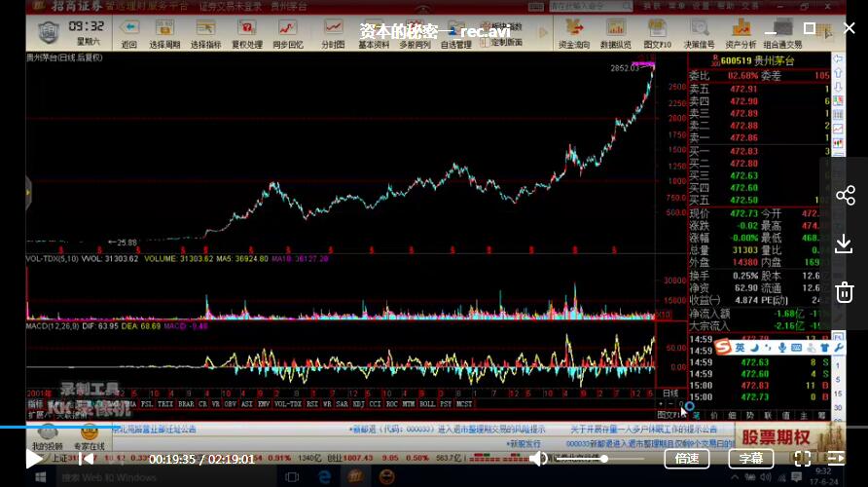
Task: Skip to the previous video track
Action: point(86,459)
